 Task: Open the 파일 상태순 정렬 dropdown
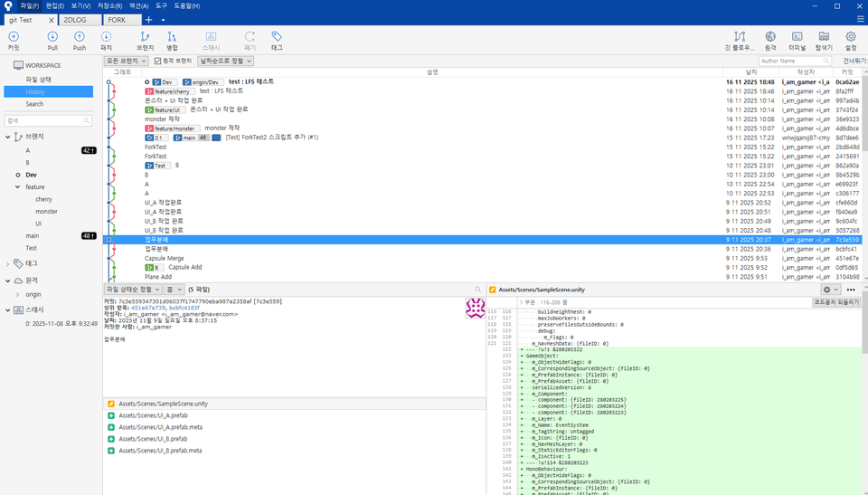tap(133, 290)
